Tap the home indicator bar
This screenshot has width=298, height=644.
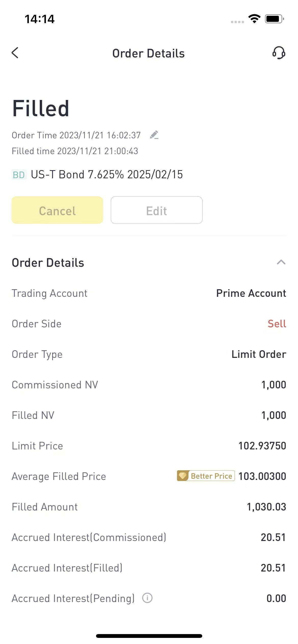point(149,636)
